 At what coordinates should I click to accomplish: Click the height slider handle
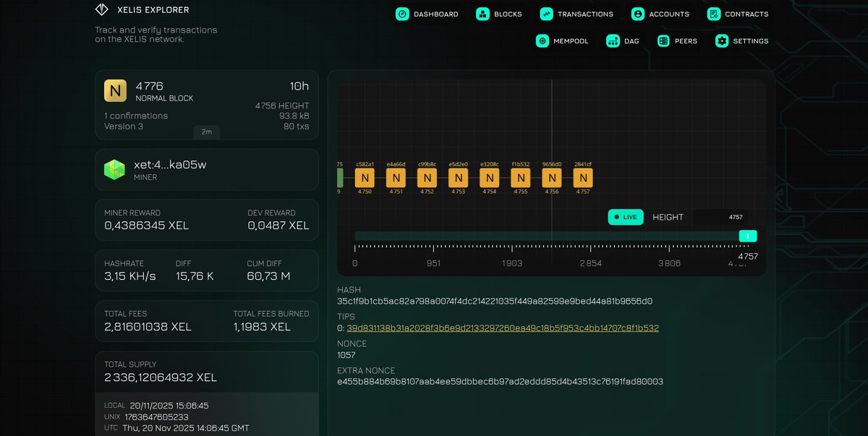(x=748, y=236)
